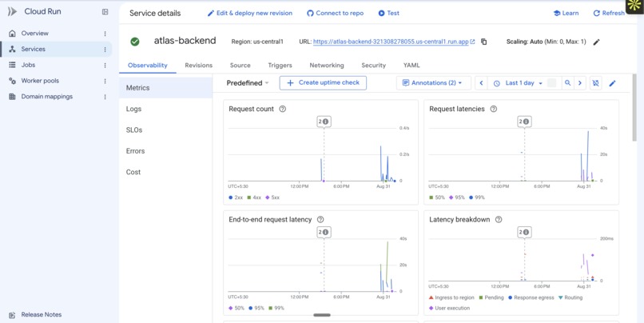Toggle the 2xx series in Request count legend
644x323 pixels.
236,197
